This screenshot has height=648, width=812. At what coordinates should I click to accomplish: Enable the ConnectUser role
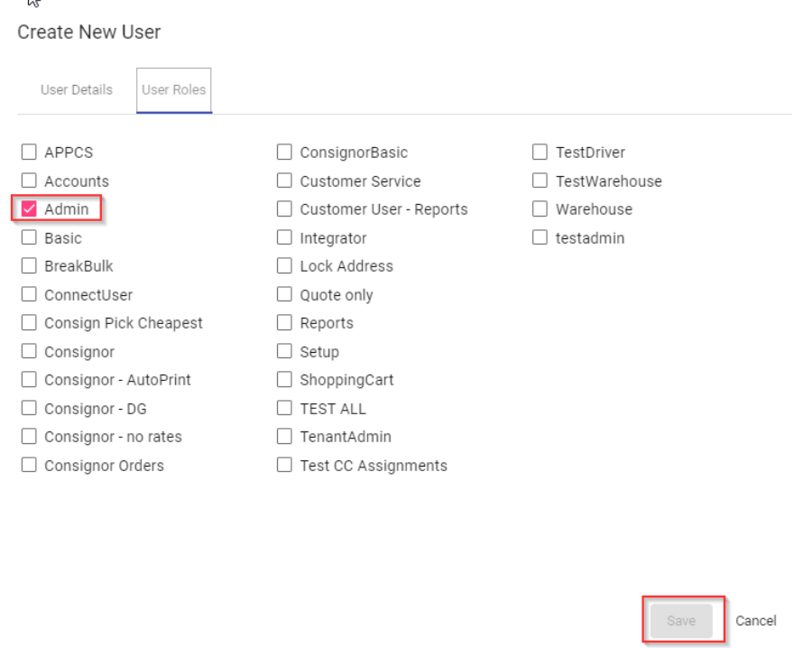tap(29, 295)
